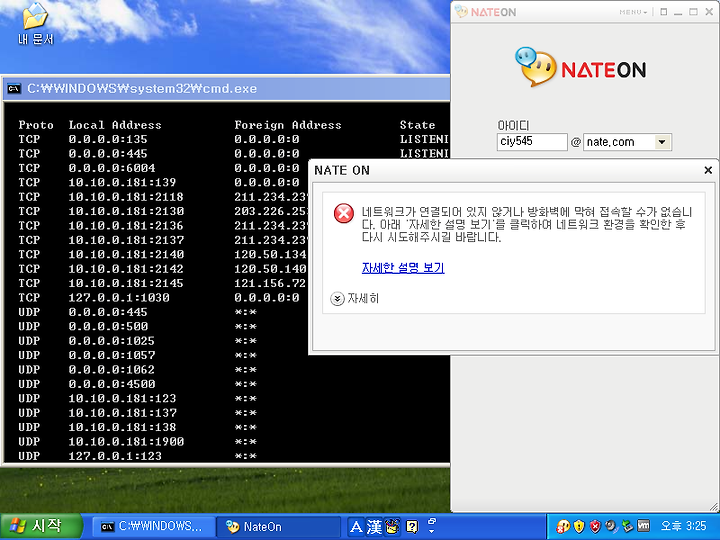
Task: Click the yellow security shield tray icon
Action: pyautogui.click(x=579, y=526)
